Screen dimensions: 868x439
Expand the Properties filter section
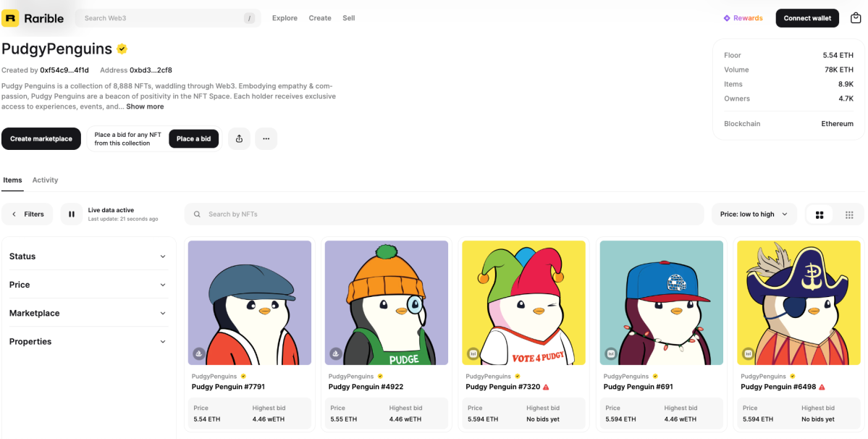[x=88, y=342]
